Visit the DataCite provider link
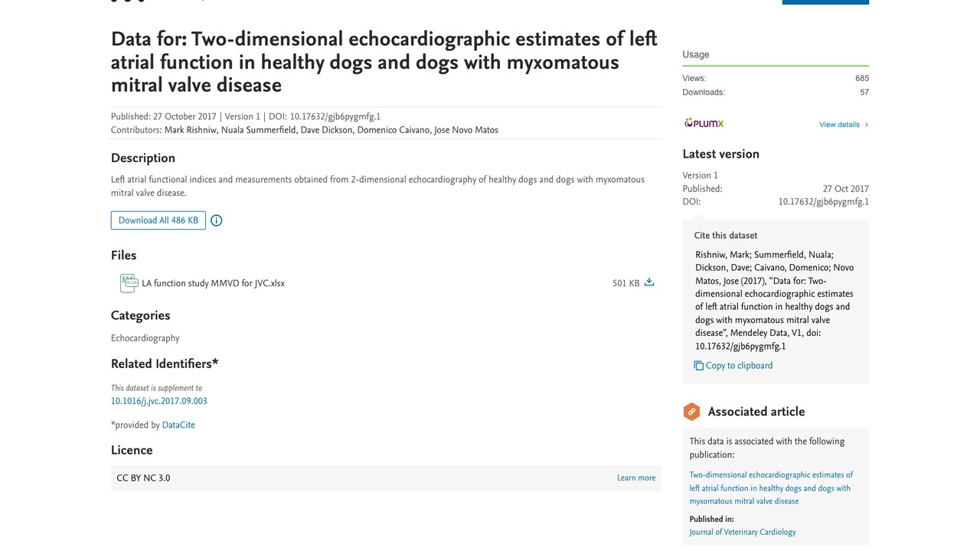Screen dimensions: 980x551 (x=178, y=425)
